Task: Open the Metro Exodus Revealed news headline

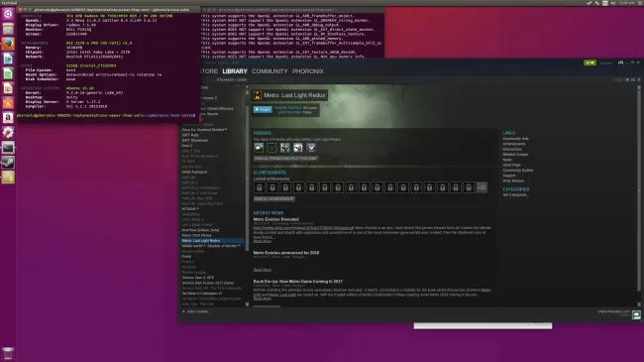Action: pyautogui.click(x=276, y=219)
